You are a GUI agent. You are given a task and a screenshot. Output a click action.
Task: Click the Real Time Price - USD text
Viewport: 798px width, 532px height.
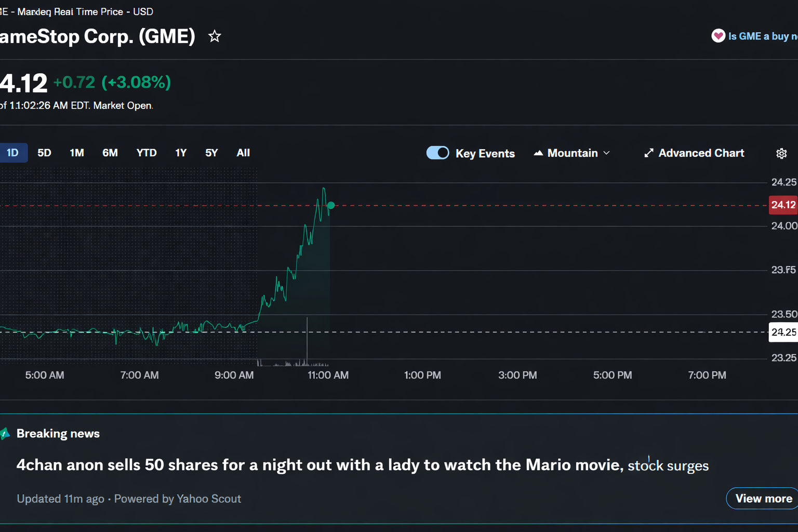coord(103,11)
